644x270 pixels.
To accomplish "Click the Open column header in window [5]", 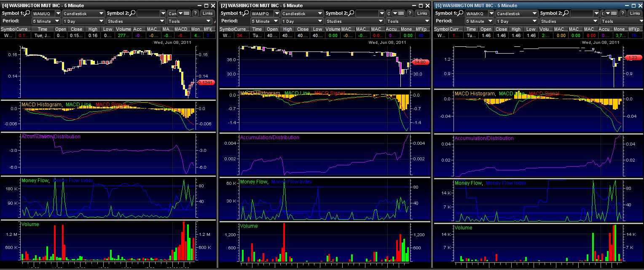I will click(486, 29).
